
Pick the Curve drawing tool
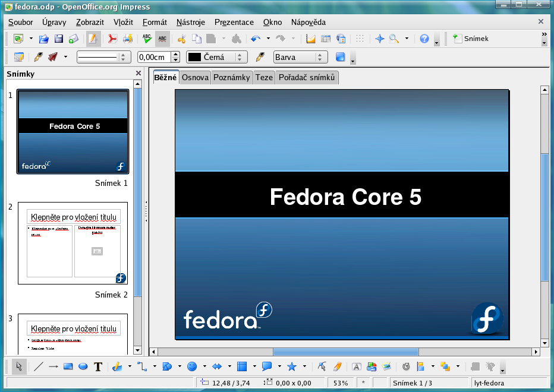117,367
